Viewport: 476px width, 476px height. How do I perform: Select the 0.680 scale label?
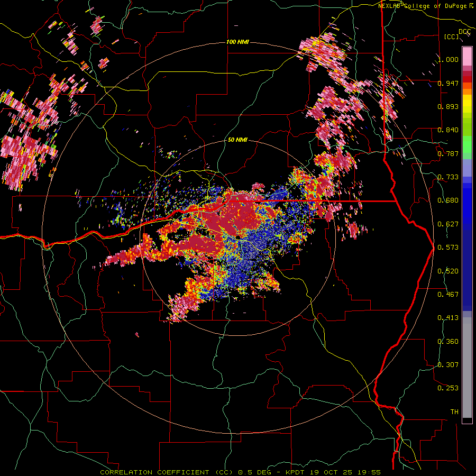(448, 200)
